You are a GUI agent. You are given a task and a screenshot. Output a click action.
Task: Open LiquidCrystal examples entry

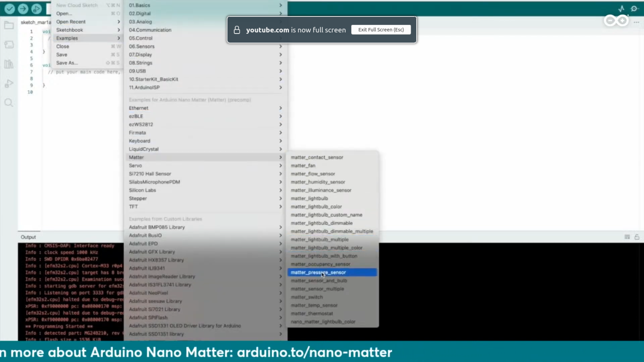(205, 149)
